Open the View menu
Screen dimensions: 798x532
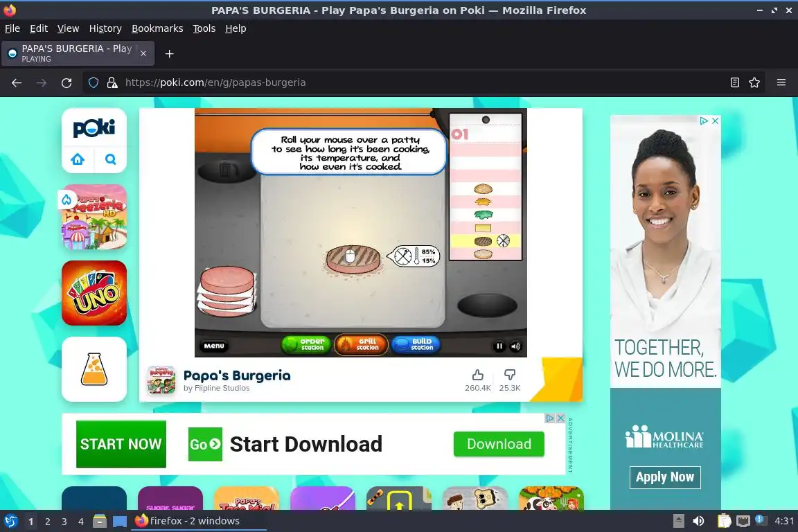(x=68, y=28)
